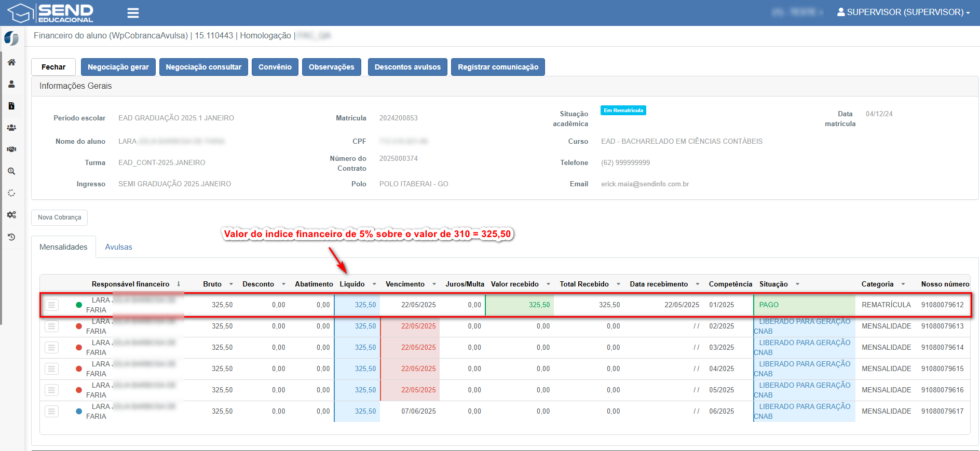The image size is (980, 451).
Task: Click the vencimento 07/06/2025 cell
Action: tap(418, 412)
